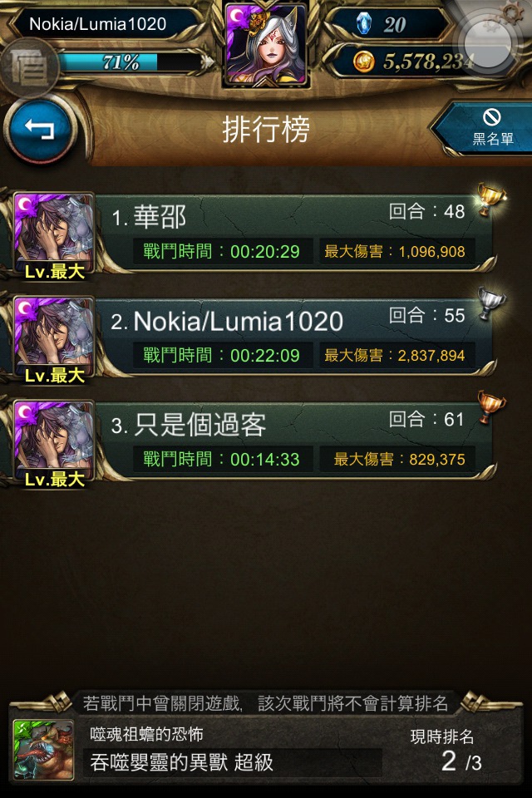Open the green beast stage icon at bottom

pos(44,750)
